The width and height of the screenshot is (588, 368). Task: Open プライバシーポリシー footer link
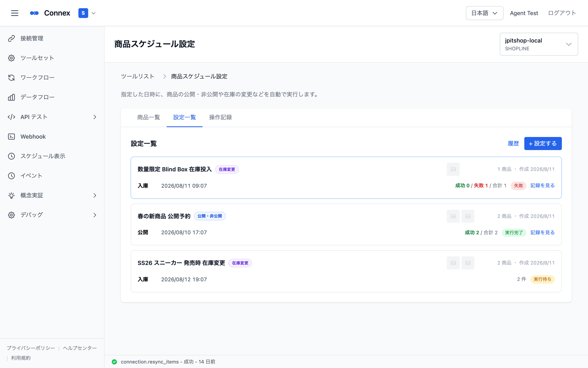[x=31, y=348]
